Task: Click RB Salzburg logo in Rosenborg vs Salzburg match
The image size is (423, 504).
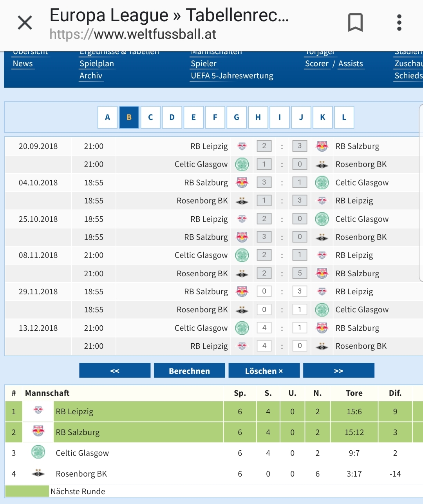Action: pos(322,273)
